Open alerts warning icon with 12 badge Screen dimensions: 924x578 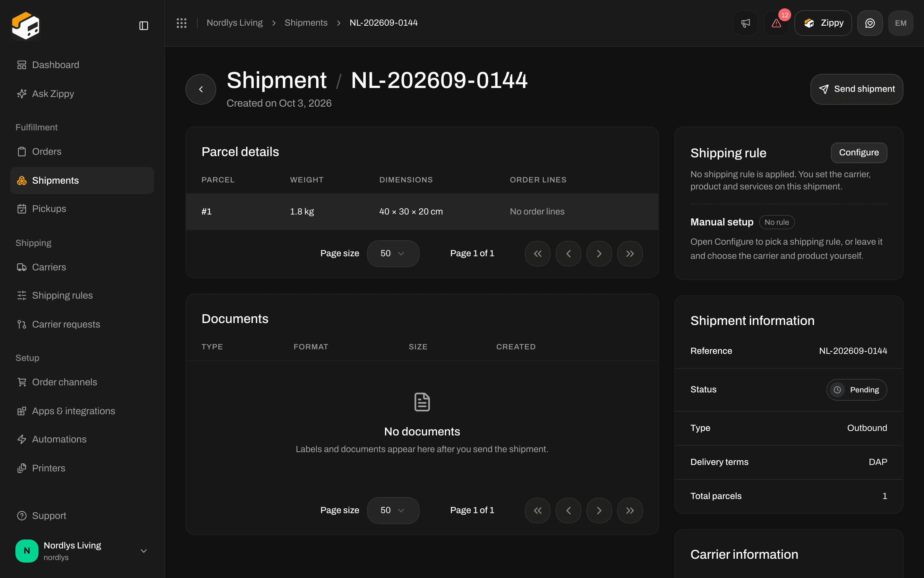point(776,23)
